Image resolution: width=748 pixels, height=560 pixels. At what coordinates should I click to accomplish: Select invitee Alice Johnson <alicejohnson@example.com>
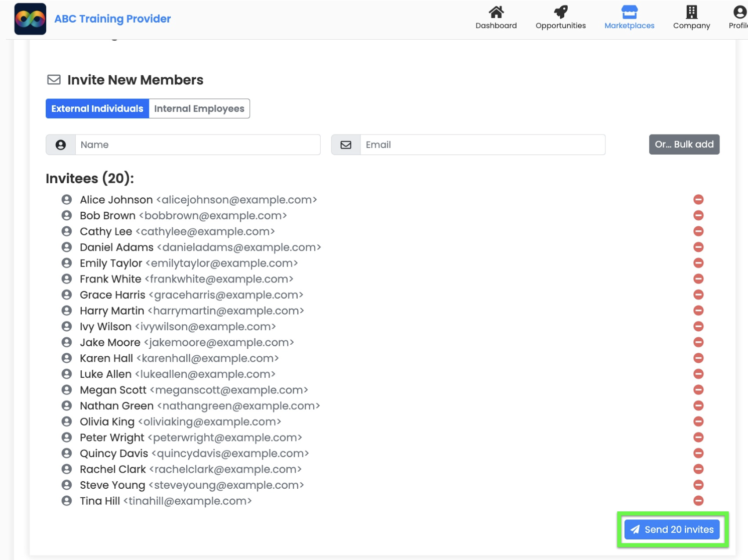click(198, 200)
